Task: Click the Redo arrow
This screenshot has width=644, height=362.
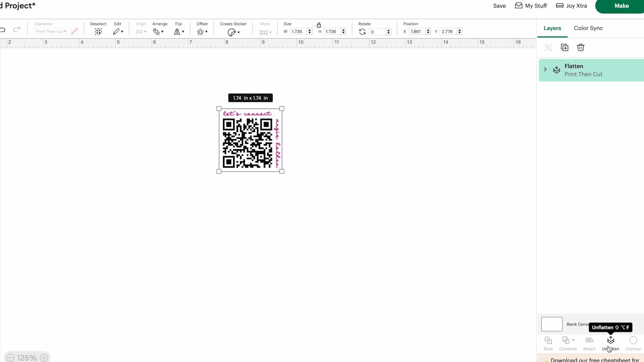Action: pyautogui.click(x=17, y=29)
